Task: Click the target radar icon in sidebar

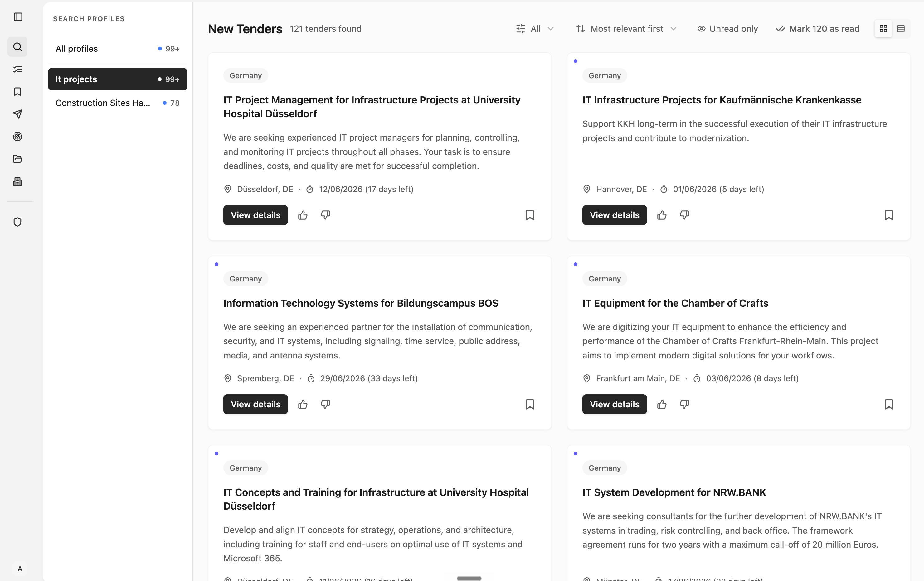Action: [18, 137]
